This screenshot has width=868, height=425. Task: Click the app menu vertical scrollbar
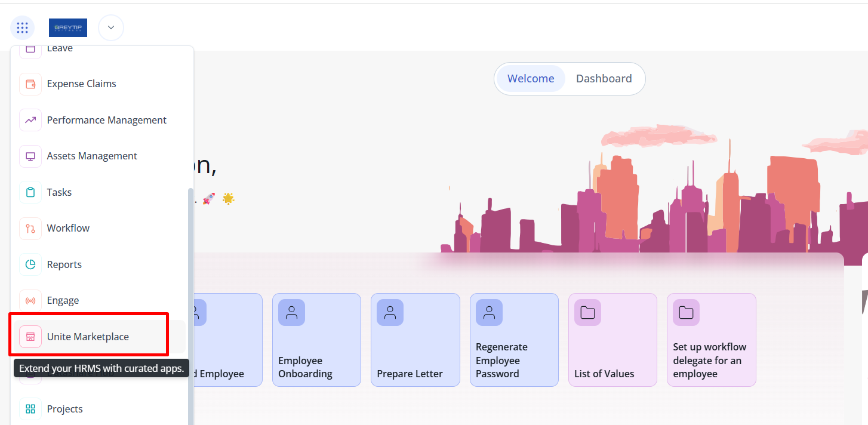point(190,298)
